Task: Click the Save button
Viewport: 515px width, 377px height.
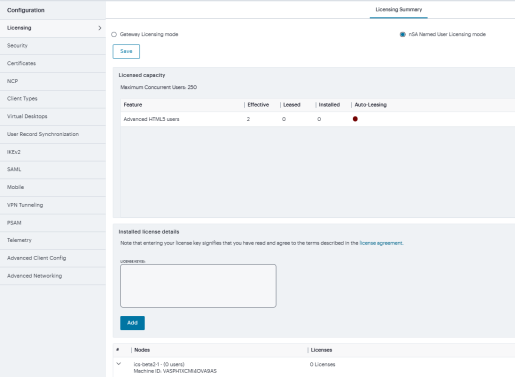Action: coord(126,51)
